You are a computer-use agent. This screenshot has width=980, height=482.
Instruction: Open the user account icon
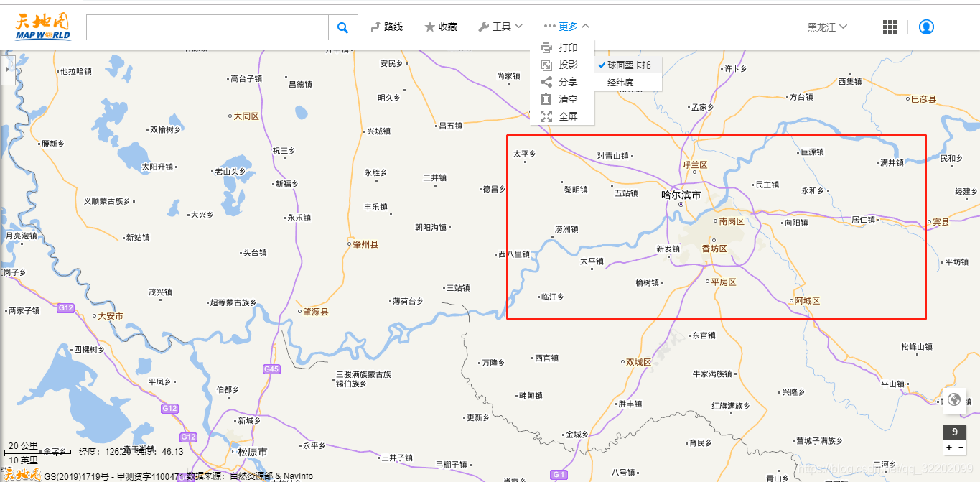[926, 27]
